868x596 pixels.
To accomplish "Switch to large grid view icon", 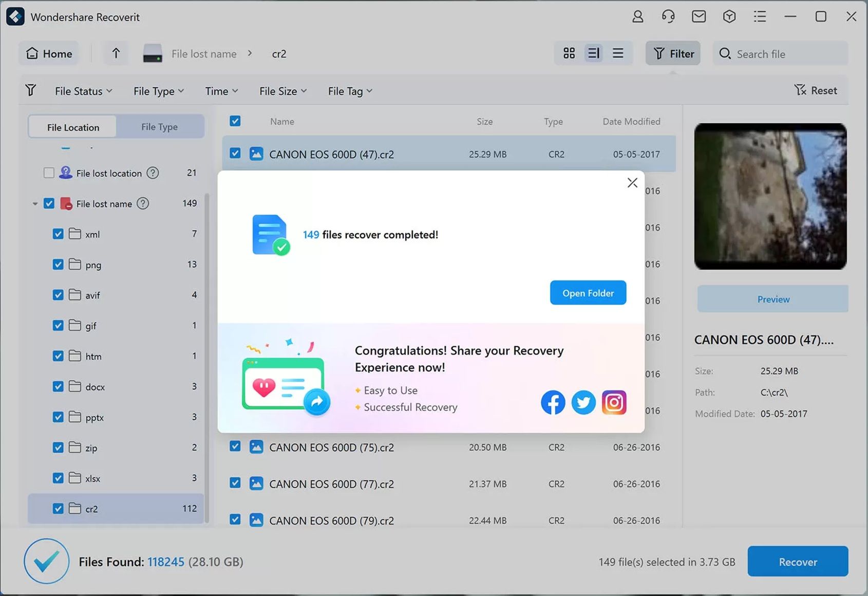I will click(569, 53).
